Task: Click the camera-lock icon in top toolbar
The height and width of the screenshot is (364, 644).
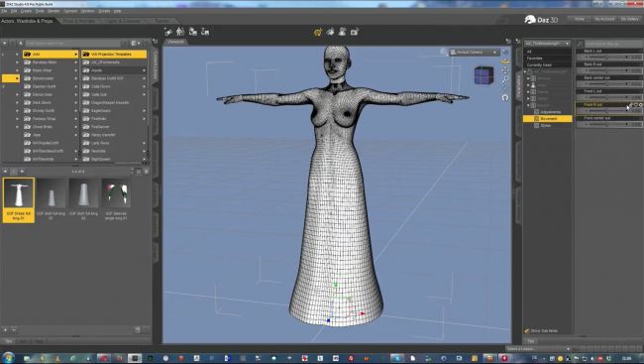Action: click(x=355, y=32)
